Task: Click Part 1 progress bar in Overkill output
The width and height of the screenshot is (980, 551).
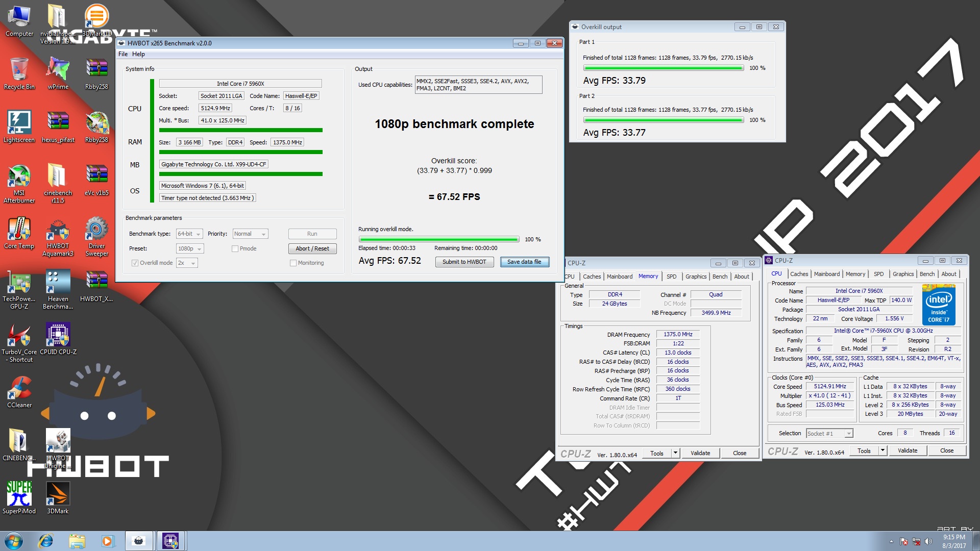Action: 664,68
